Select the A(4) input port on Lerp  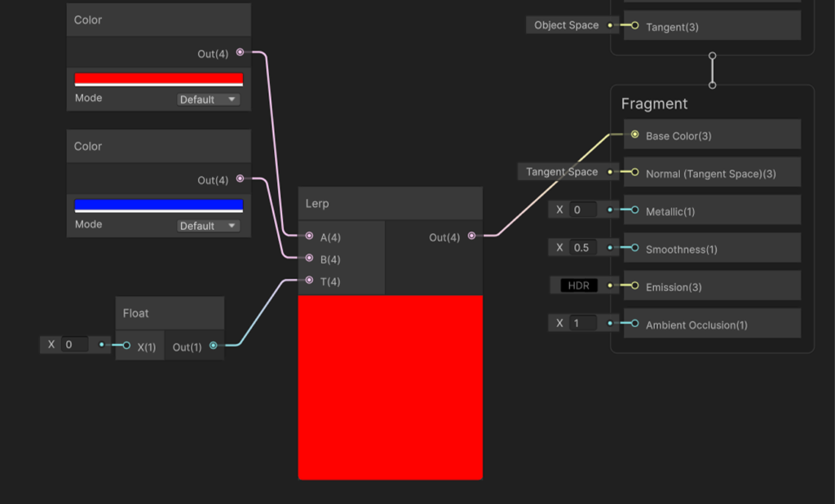point(310,237)
